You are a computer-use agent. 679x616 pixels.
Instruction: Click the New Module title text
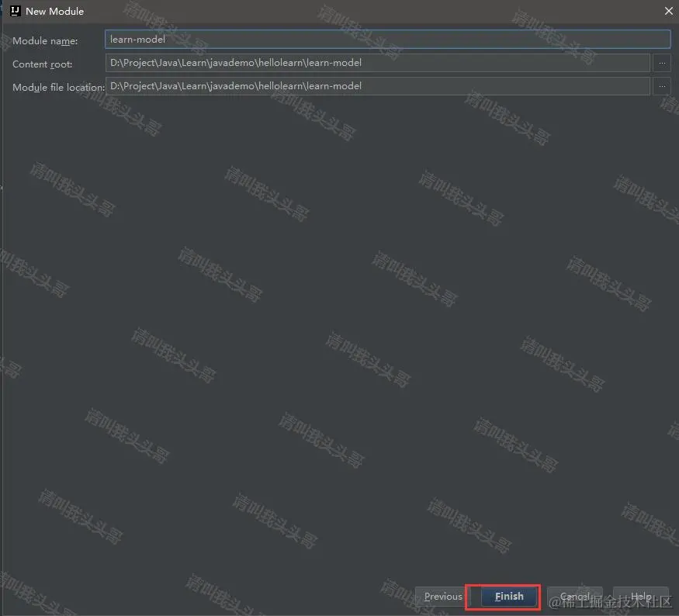54,11
